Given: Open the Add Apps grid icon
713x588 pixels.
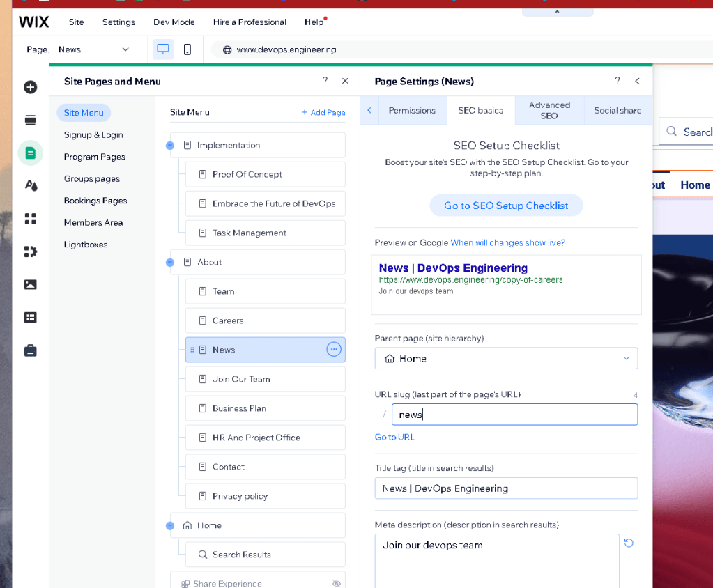Looking at the screenshot, I should click(31, 219).
